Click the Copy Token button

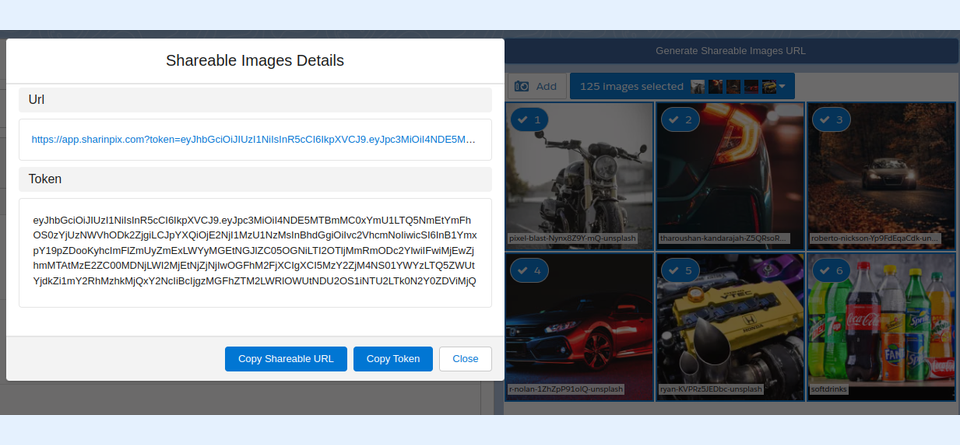(x=392, y=359)
